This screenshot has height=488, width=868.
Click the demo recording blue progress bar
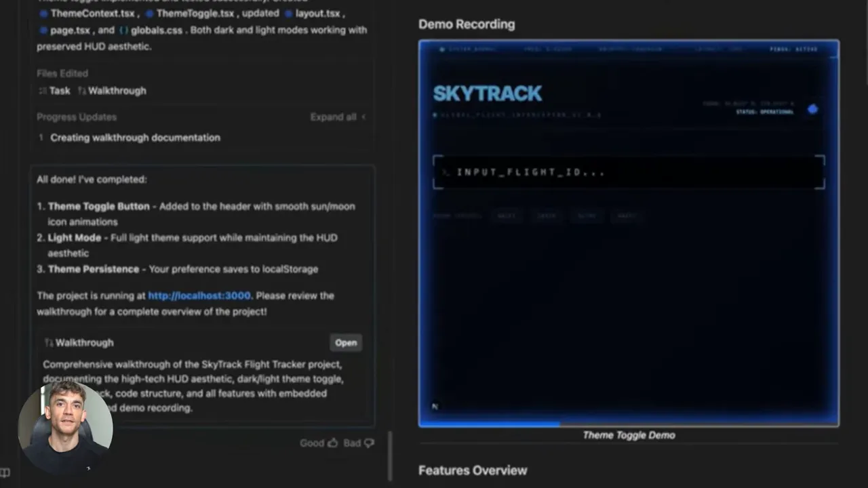click(x=490, y=424)
